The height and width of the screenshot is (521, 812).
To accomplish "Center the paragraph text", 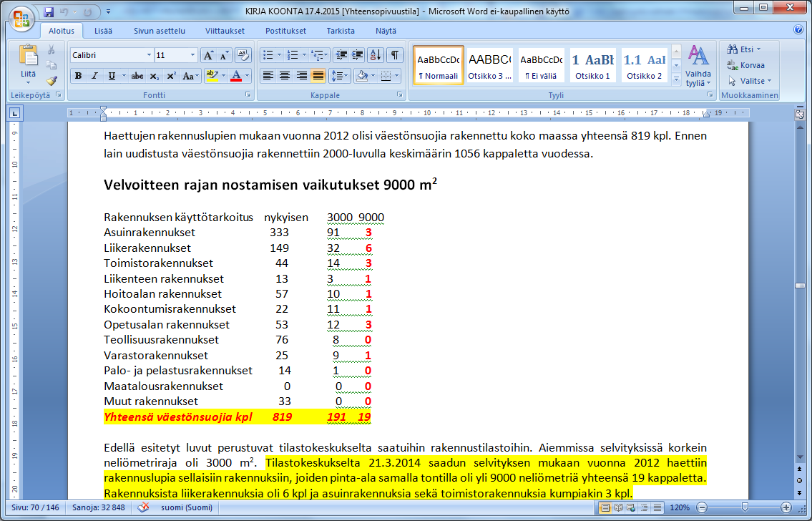I will point(284,76).
